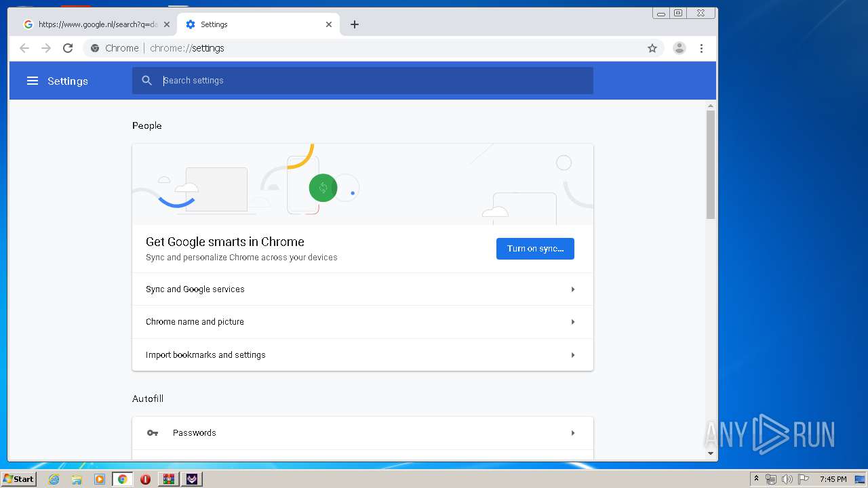Image resolution: width=868 pixels, height=488 pixels.
Task: Click the purple app icon in taskbar
Action: point(192,479)
